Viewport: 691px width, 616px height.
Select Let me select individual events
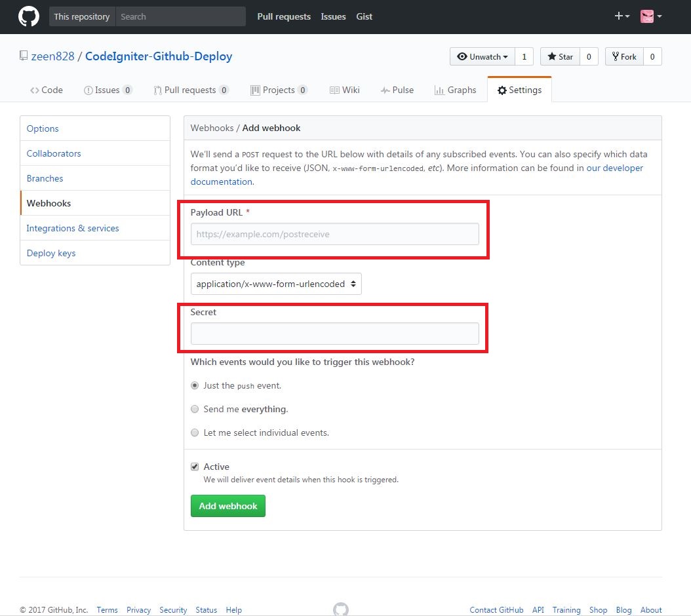pos(195,433)
